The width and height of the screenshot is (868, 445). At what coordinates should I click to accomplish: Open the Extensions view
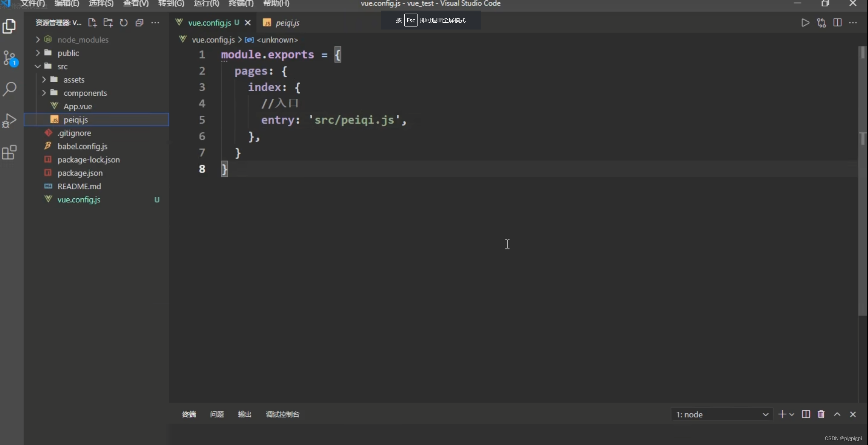9,152
